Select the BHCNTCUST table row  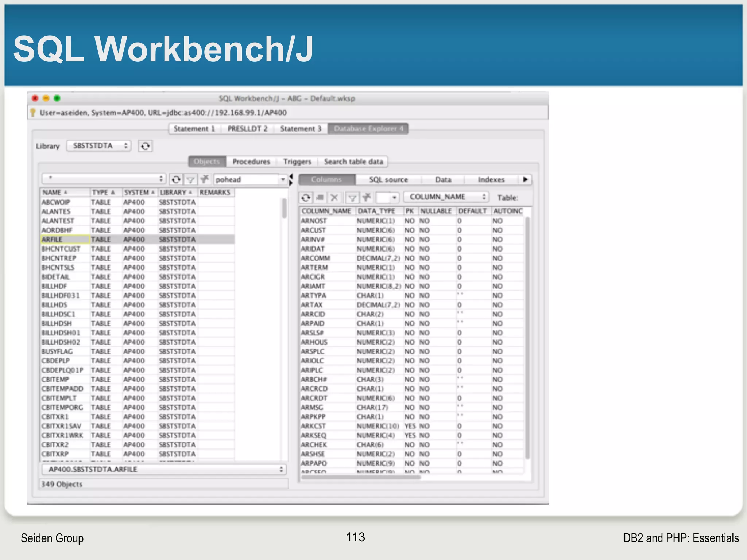(138, 249)
